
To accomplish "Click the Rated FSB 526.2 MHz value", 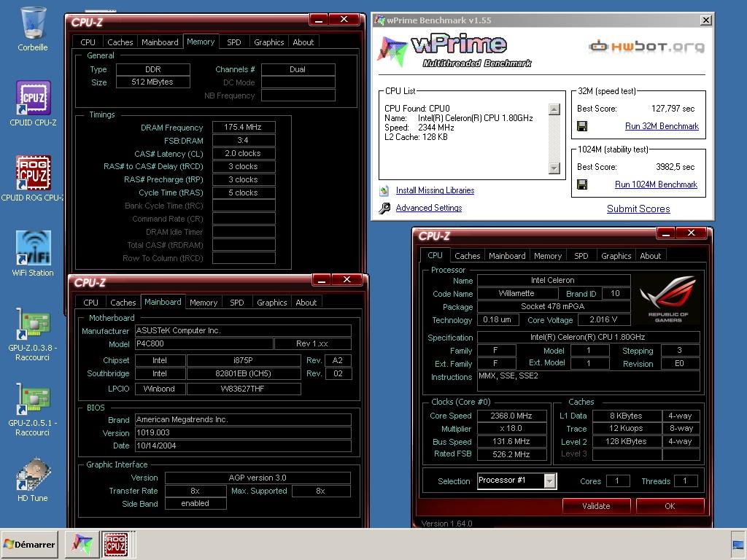I will coord(511,454).
